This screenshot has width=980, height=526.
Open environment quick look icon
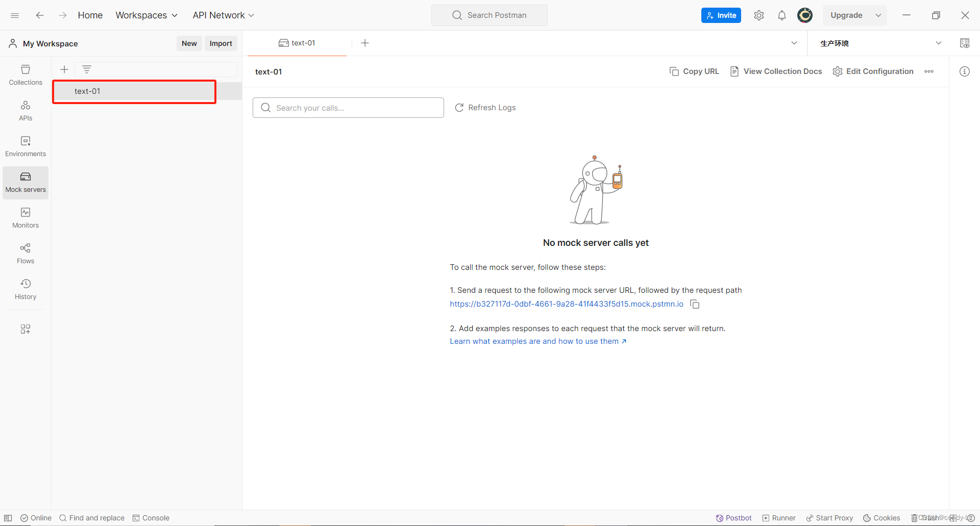(965, 43)
